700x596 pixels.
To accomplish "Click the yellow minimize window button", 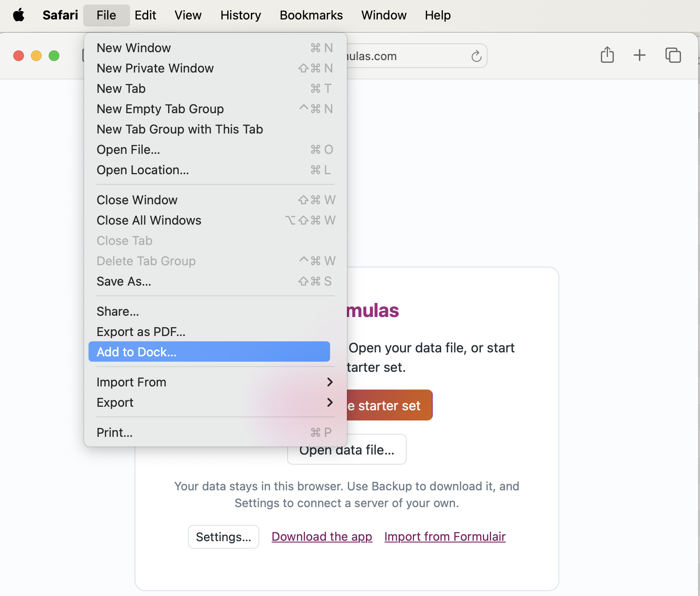I will [x=36, y=56].
